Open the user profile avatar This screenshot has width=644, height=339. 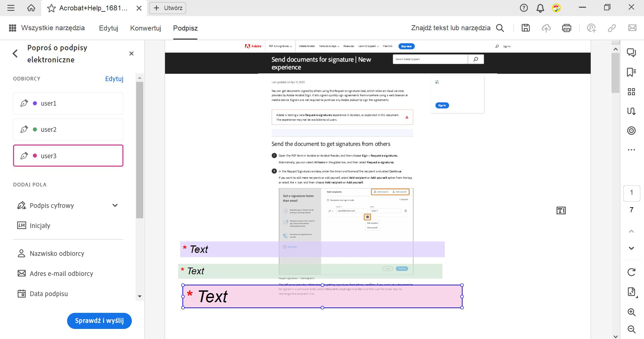coord(556,8)
